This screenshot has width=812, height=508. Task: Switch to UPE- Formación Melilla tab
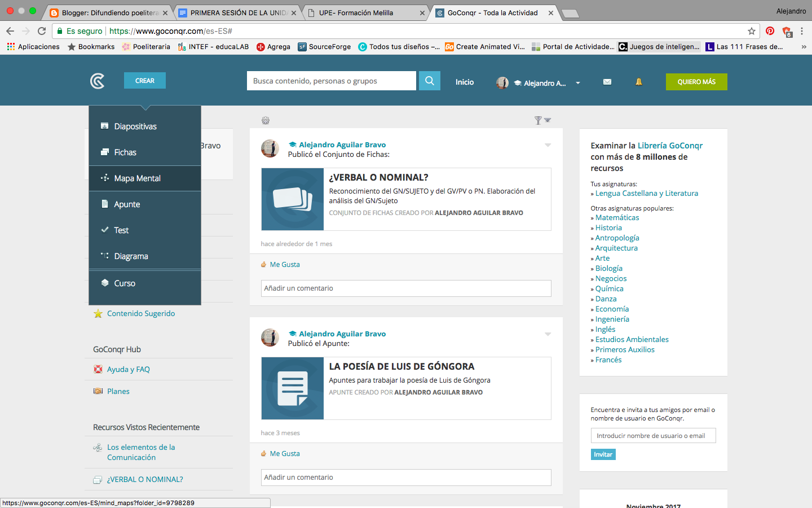(x=367, y=12)
